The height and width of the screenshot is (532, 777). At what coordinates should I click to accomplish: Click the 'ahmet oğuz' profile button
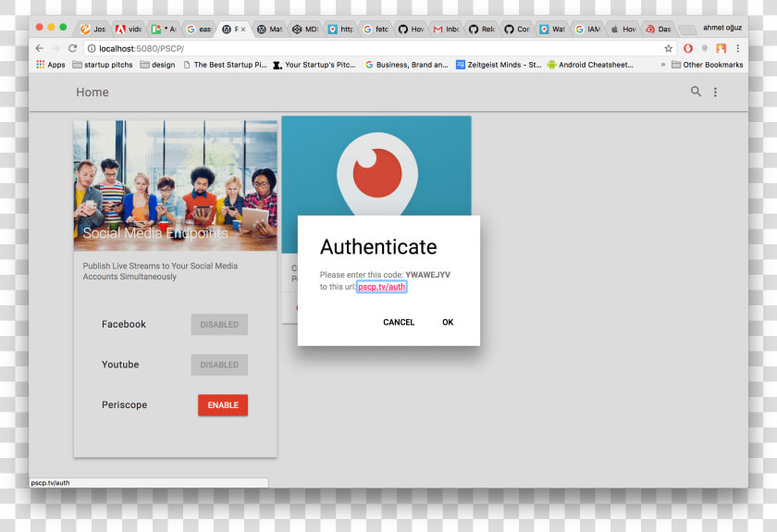click(722, 27)
